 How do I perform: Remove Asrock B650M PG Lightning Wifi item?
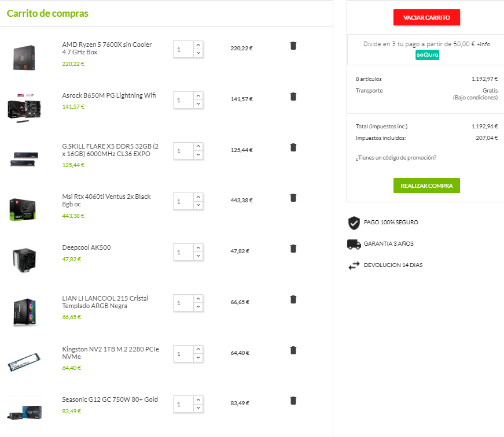pyautogui.click(x=293, y=97)
